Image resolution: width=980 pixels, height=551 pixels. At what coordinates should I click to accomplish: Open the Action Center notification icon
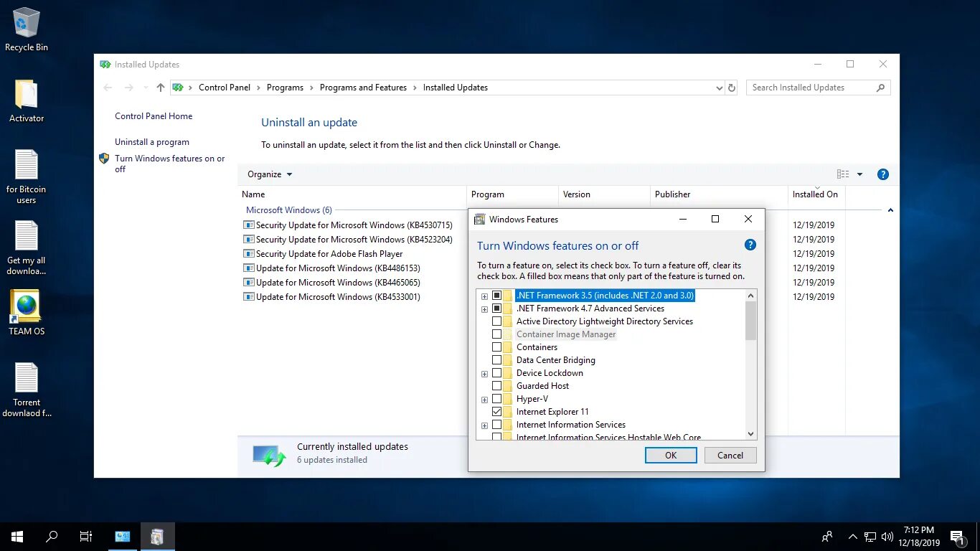(957, 537)
